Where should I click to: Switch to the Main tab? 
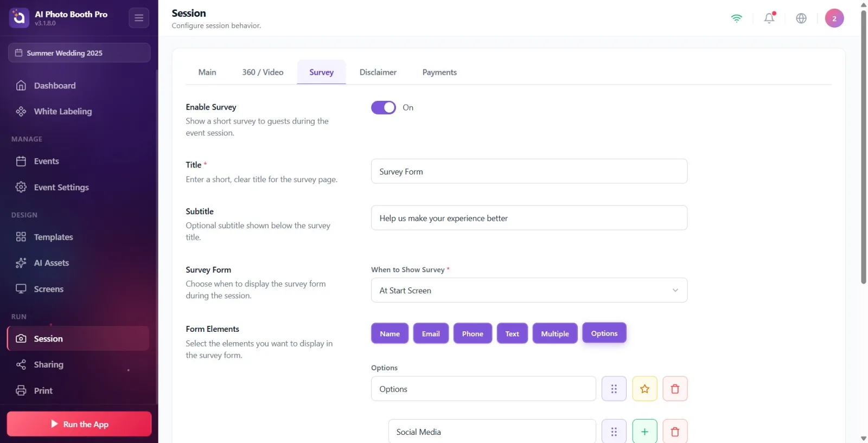(x=207, y=72)
